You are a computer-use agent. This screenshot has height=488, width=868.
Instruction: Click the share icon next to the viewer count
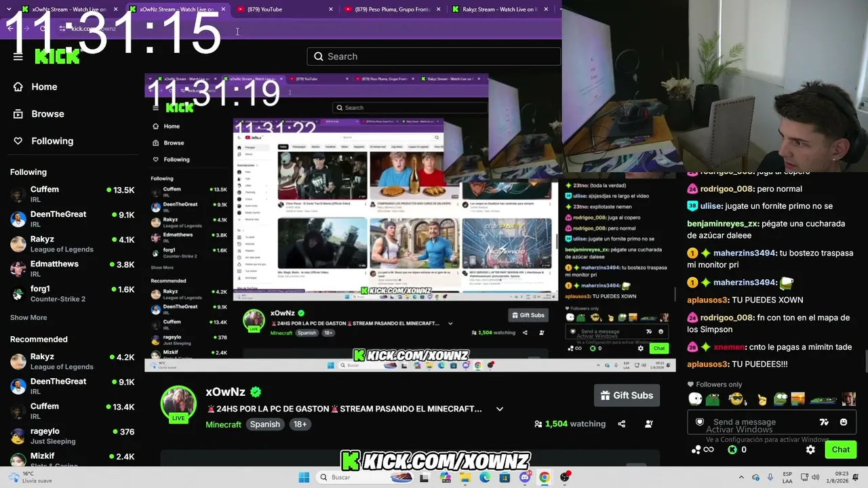(x=621, y=424)
